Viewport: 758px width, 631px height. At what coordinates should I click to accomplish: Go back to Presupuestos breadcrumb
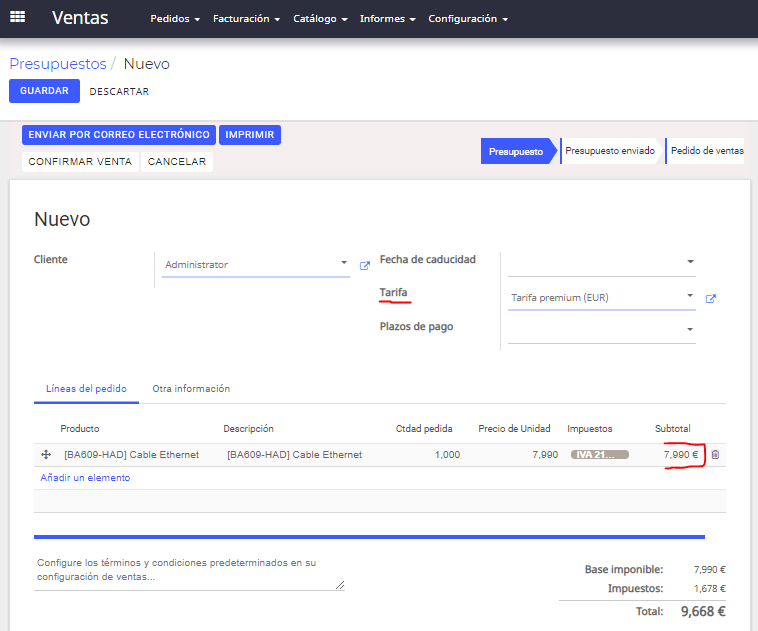[58, 64]
